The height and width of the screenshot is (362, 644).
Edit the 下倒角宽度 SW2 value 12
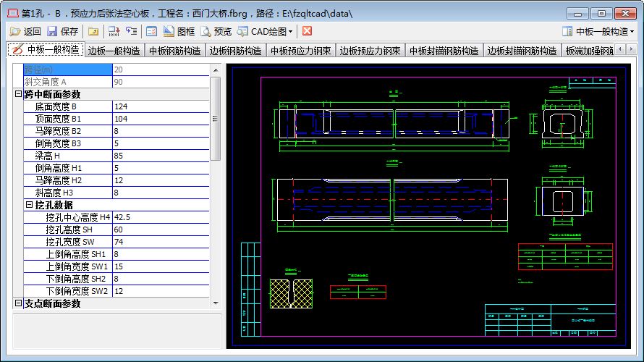coord(161,291)
